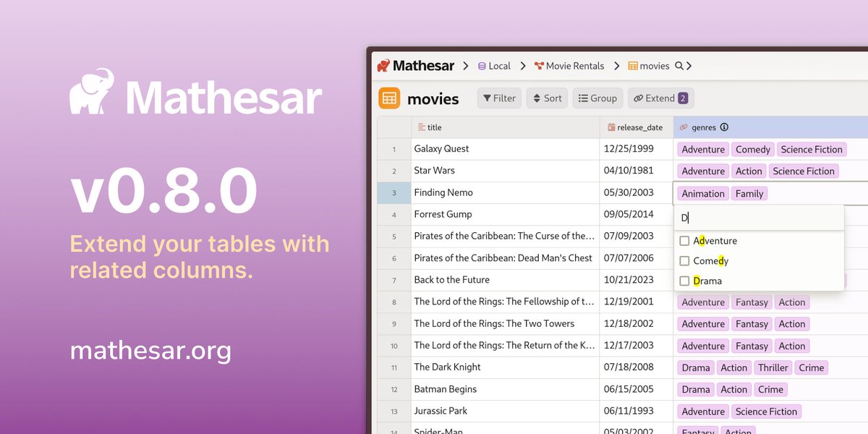Click the Jurassic Park title cell
The height and width of the screenshot is (434, 868).
click(506, 411)
